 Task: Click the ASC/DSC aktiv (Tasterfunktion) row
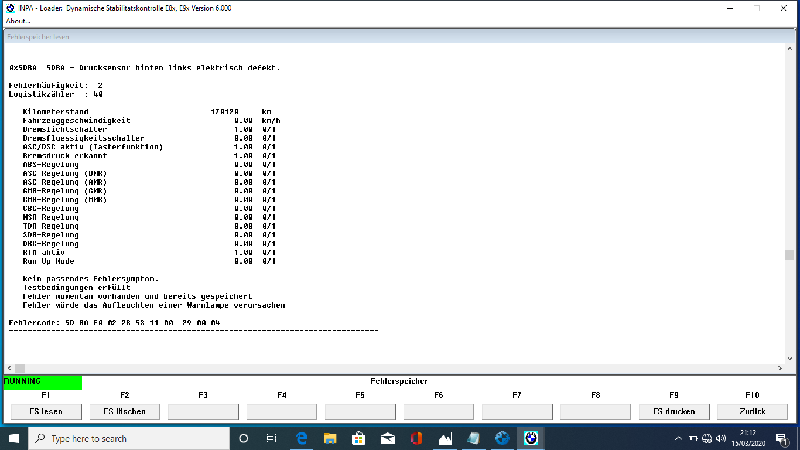pos(149,147)
